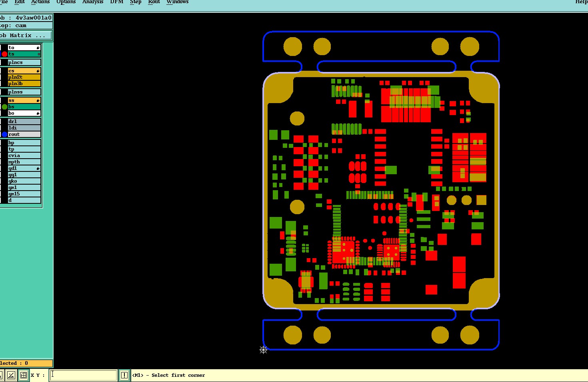Image resolution: width=588 pixels, height=382 pixels.
Task: Select the 'pln2t' layer row
Action: (24, 77)
